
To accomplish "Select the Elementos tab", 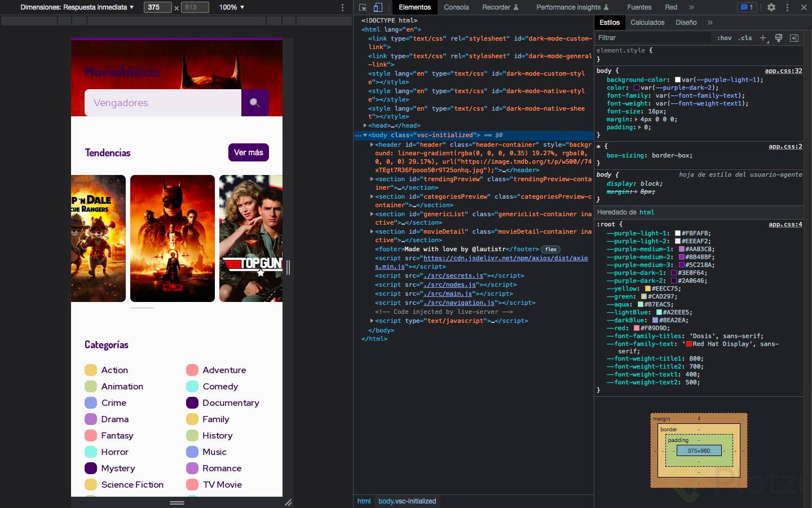I will coord(414,7).
